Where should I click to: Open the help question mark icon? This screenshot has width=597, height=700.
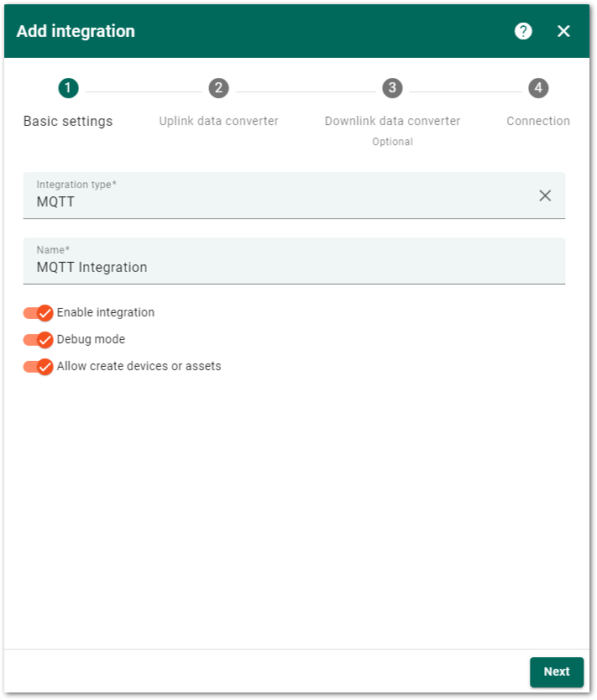pos(523,31)
